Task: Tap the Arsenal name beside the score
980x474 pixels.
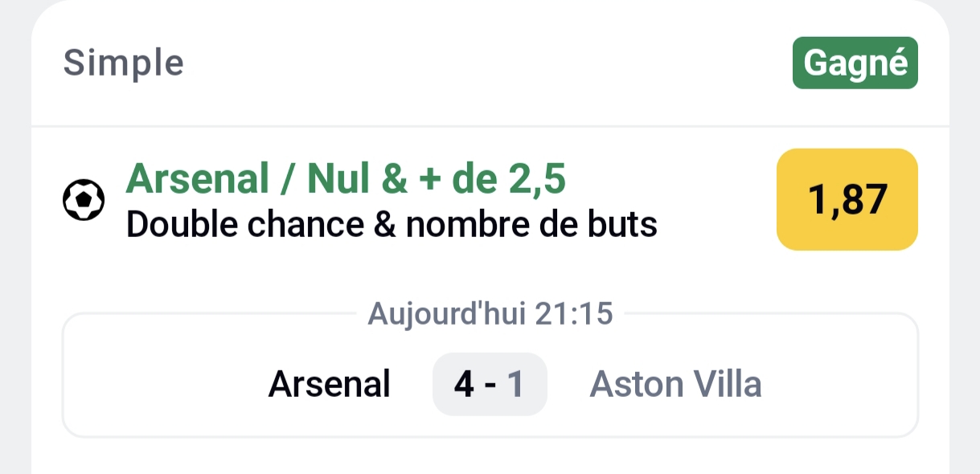Action: 329,384
